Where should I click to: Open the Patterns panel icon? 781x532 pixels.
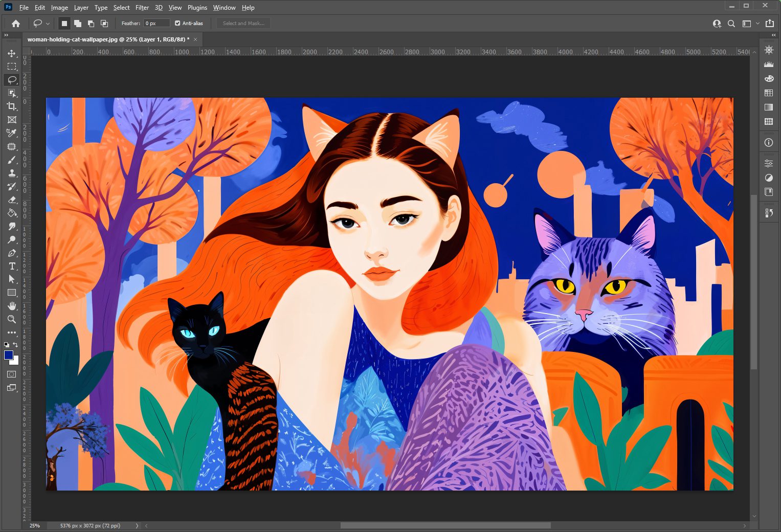pos(768,122)
